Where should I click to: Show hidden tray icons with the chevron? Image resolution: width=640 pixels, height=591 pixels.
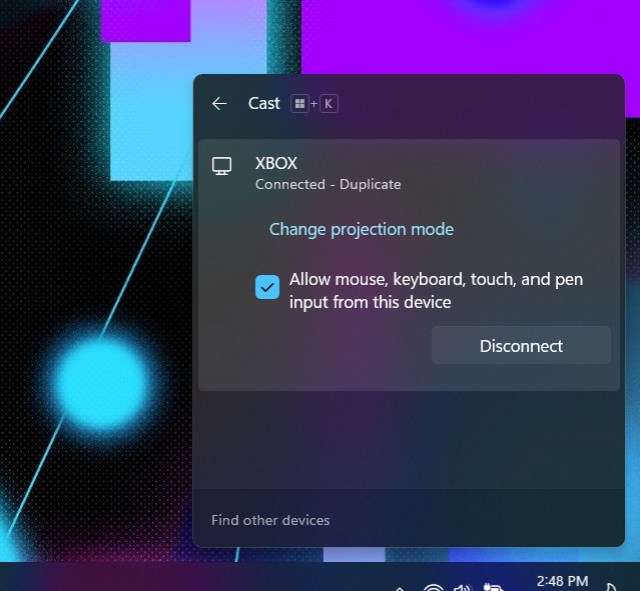(x=400, y=589)
